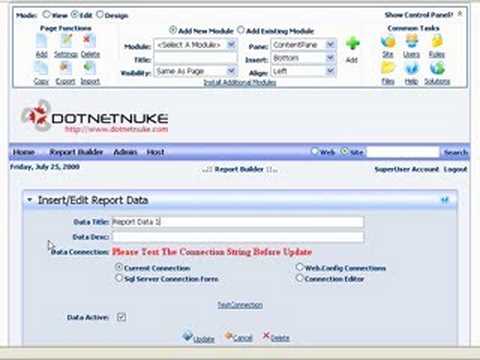Click the Delete text link at bottom

coord(280,338)
